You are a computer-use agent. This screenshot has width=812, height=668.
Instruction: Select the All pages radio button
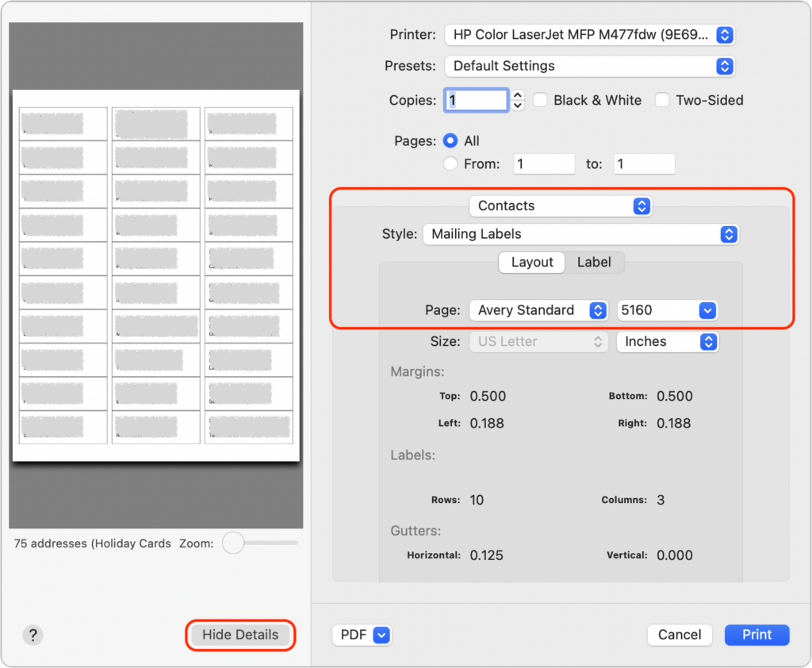450,140
